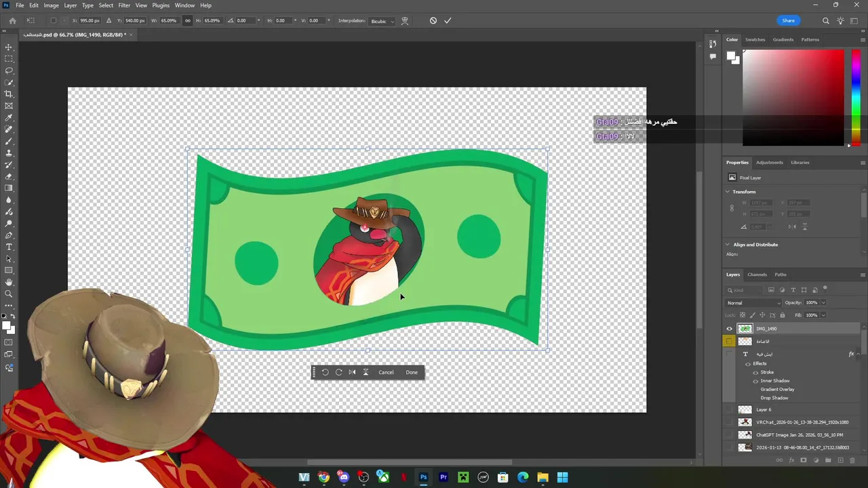Select the Eyedropper tool

point(9,118)
